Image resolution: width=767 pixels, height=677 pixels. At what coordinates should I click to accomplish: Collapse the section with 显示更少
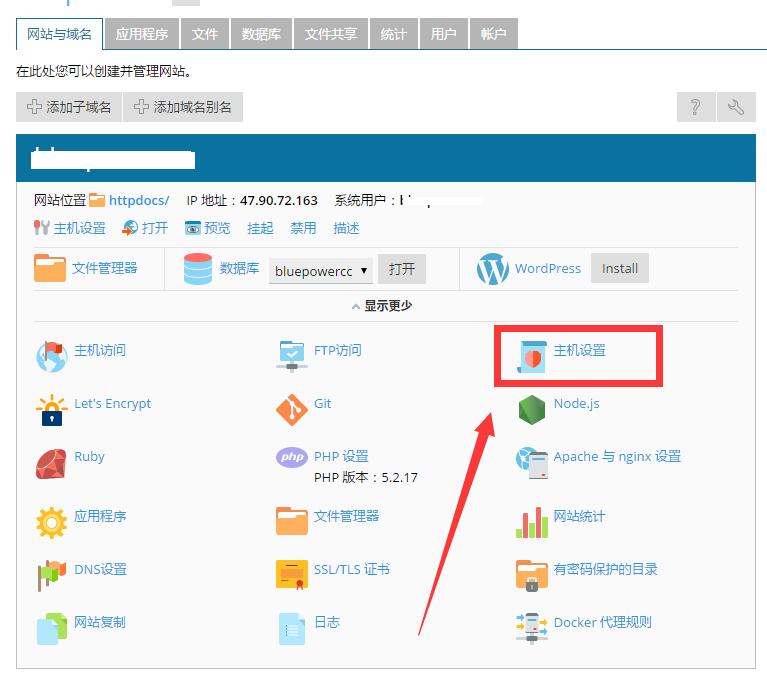pyautogui.click(x=382, y=306)
